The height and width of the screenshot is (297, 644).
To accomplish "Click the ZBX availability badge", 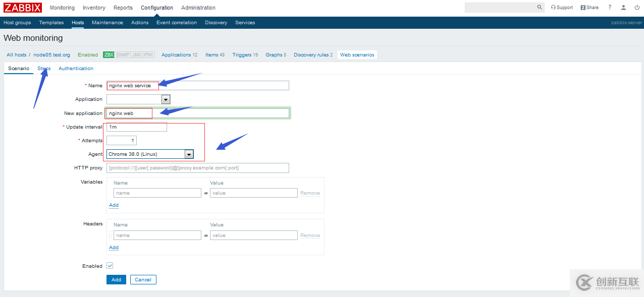I will [109, 55].
